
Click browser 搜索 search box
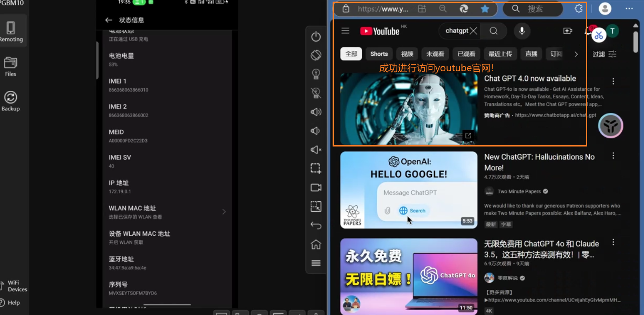532,9
